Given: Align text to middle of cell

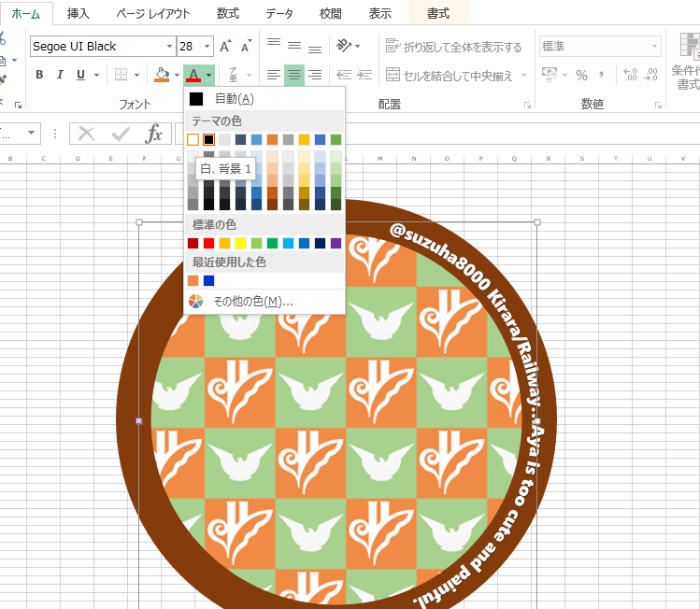Looking at the screenshot, I should tap(294, 45).
